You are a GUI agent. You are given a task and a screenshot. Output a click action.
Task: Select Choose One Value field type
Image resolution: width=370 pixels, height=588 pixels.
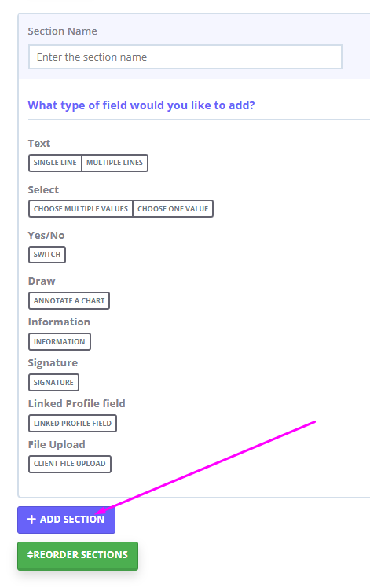[x=173, y=209]
